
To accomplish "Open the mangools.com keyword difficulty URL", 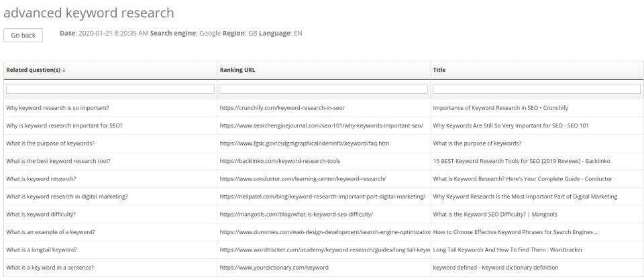I will pos(296,214).
